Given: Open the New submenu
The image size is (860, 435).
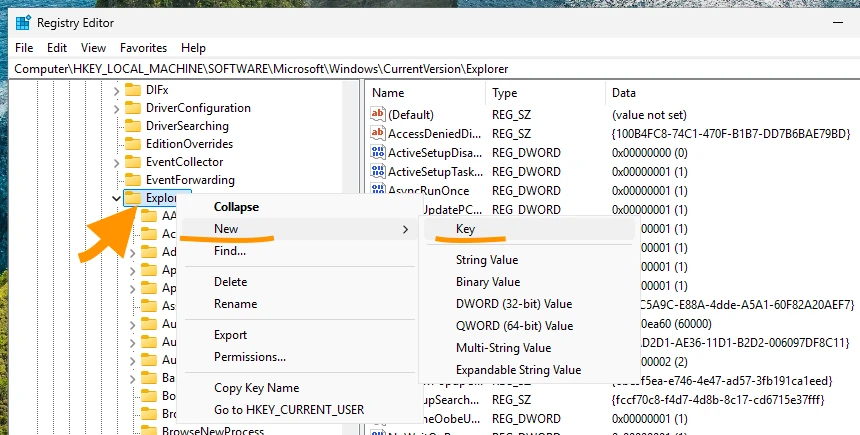Looking at the screenshot, I should tap(297, 229).
